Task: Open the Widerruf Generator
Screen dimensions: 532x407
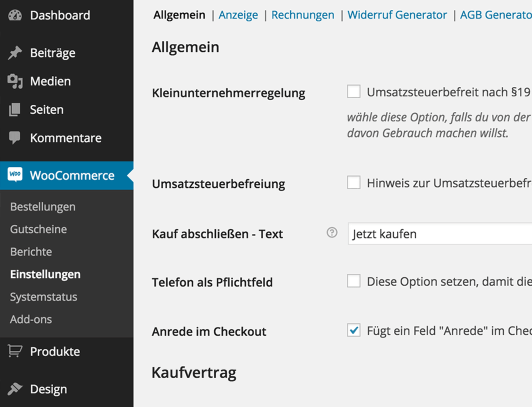Action: point(397,15)
